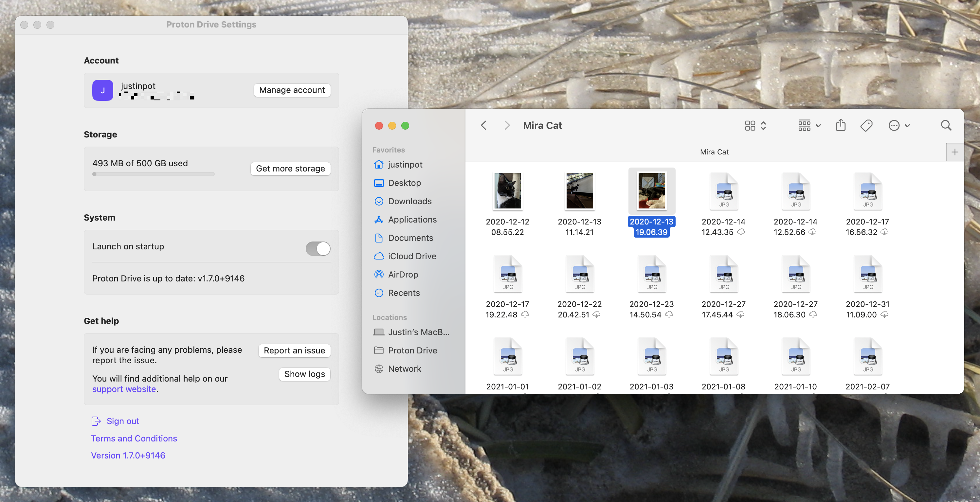Click Report an issue button
This screenshot has width=980, height=502.
pos(294,350)
